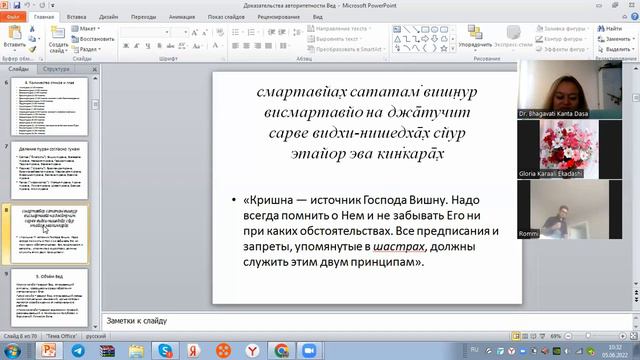Screen dimensions: 640x360
Task: Decrease font size with the small A
Action: [204, 33]
